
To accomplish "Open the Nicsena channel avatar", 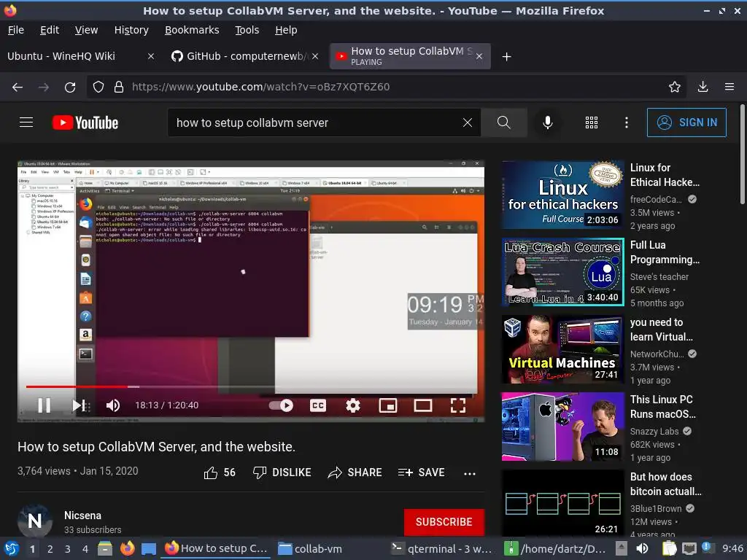I will [35, 521].
